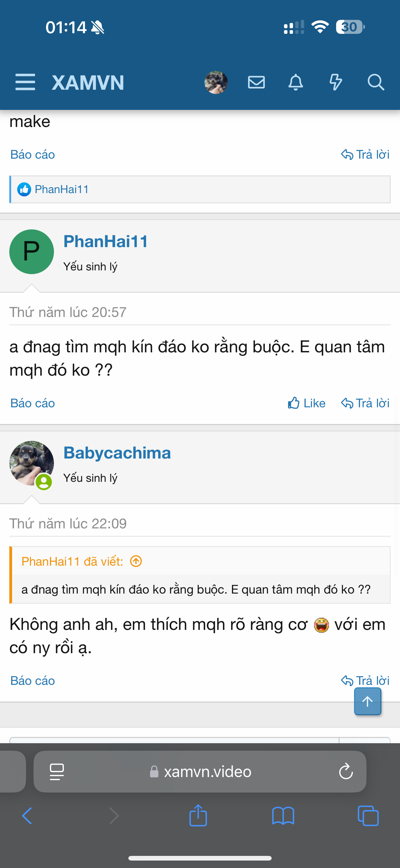Tap the xamvn.video address bar
Screen dimensions: 400x868
coord(207,771)
